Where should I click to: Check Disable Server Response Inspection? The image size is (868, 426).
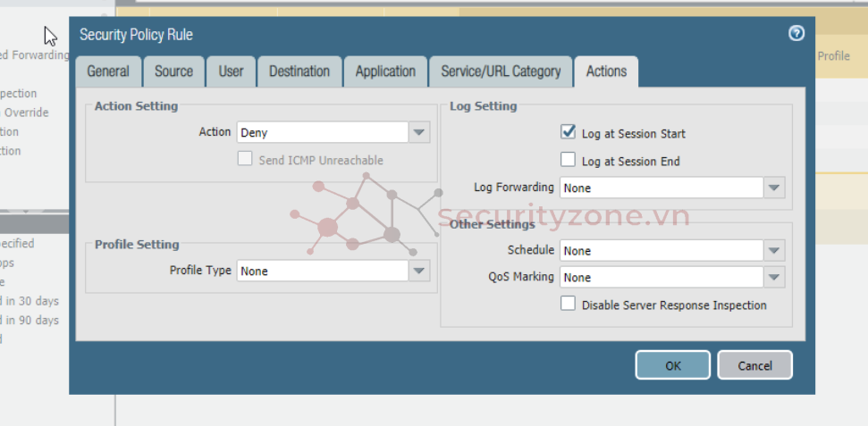tap(568, 305)
